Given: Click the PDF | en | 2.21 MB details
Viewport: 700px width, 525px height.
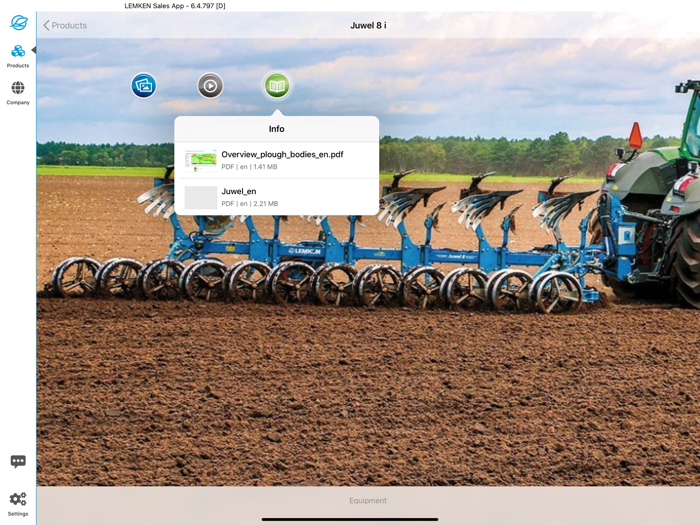Looking at the screenshot, I should (x=250, y=204).
